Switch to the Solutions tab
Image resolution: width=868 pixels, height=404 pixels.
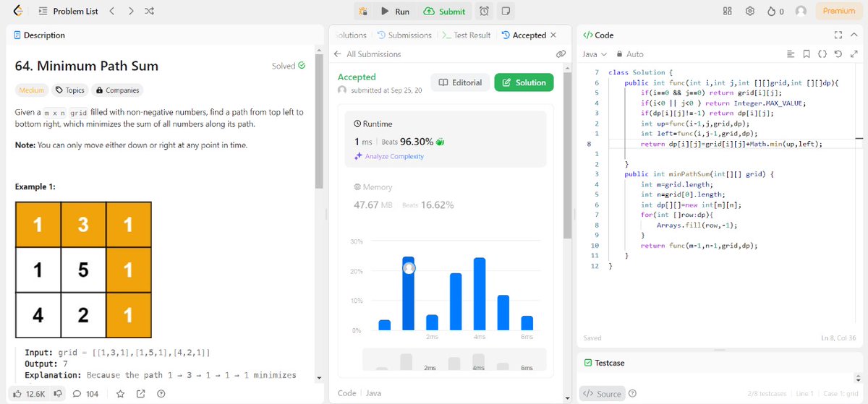[352, 35]
